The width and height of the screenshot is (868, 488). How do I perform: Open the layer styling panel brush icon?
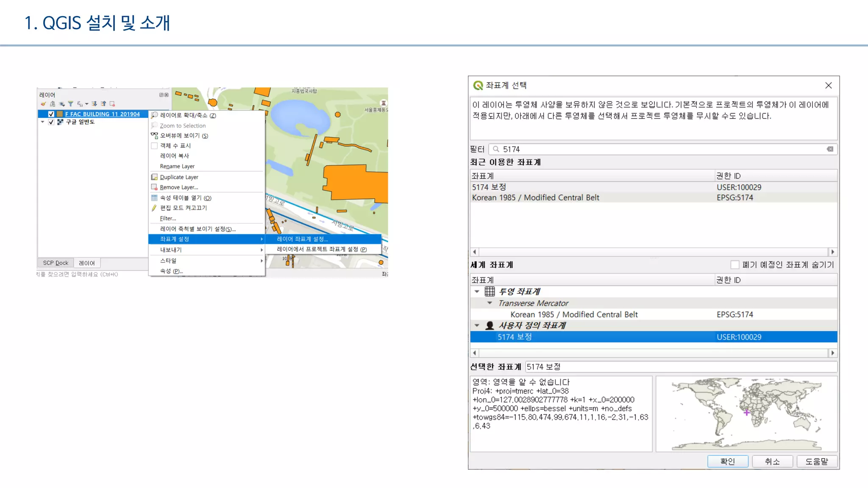pos(43,104)
